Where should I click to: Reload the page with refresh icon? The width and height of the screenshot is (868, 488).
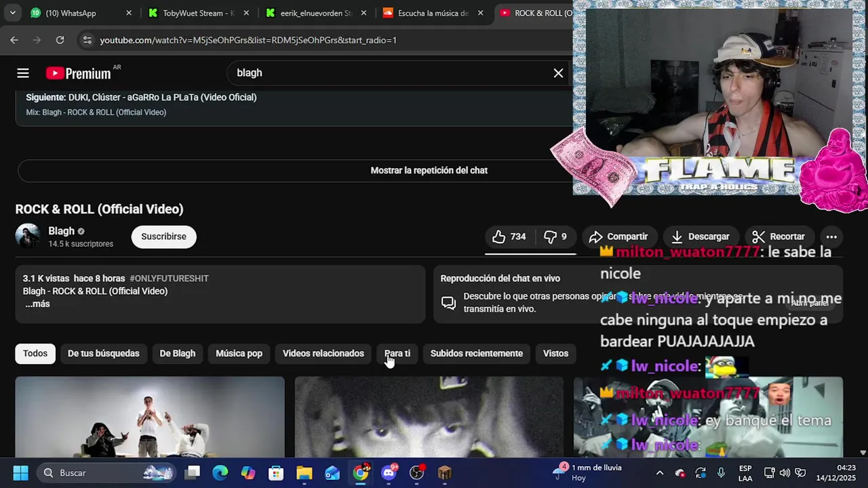pyautogui.click(x=60, y=40)
